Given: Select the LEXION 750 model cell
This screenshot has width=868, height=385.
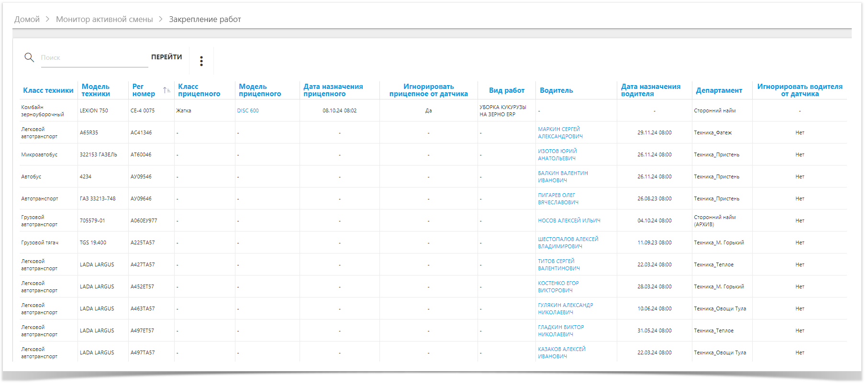Looking at the screenshot, I should pyautogui.click(x=94, y=111).
